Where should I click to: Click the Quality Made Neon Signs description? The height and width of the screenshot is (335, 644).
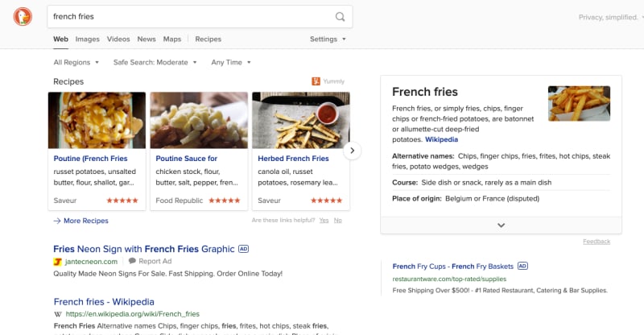click(168, 274)
